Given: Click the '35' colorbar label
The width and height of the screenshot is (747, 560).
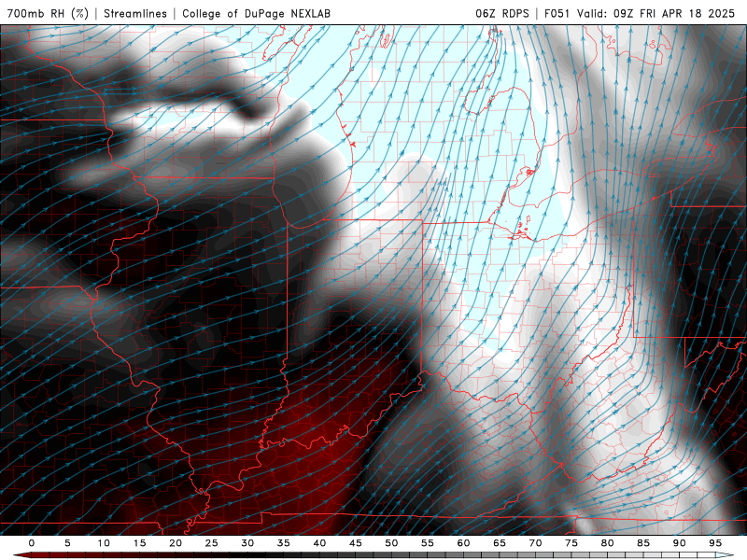Looking at the screenshot, I should pyautogui.click(x=284, y=543).
